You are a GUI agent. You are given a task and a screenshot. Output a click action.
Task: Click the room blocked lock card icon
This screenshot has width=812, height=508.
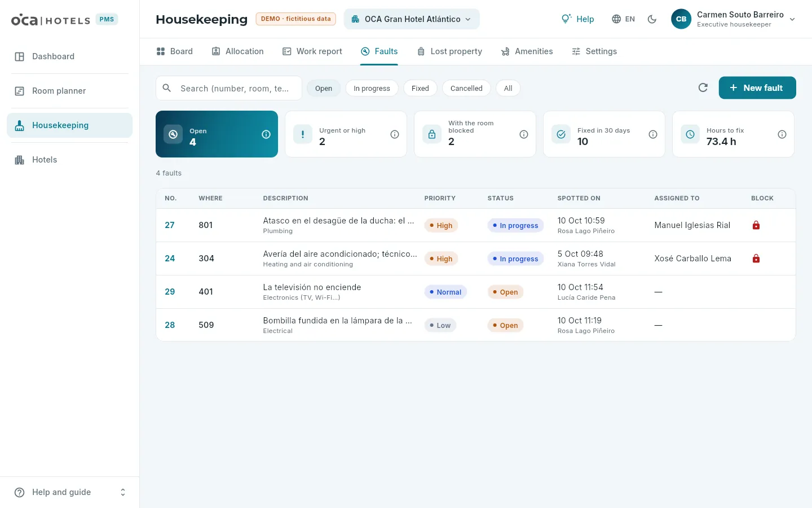pos(432,134)
